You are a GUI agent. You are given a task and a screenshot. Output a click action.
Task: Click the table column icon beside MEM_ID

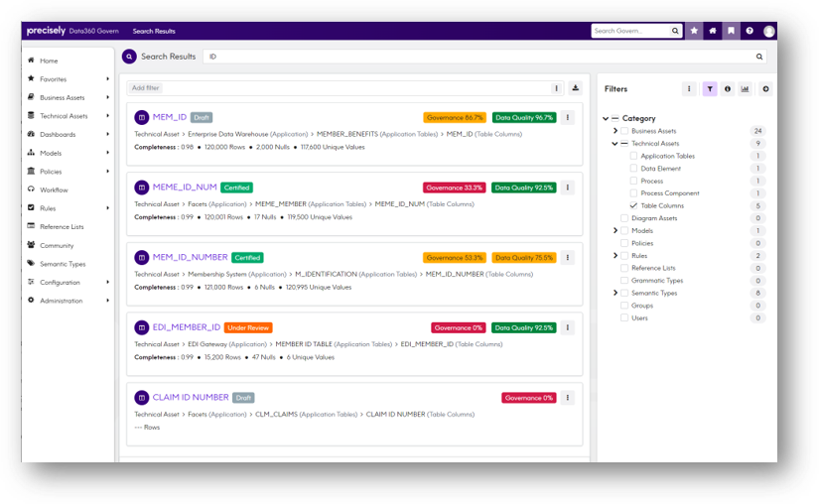pos(142,117)
